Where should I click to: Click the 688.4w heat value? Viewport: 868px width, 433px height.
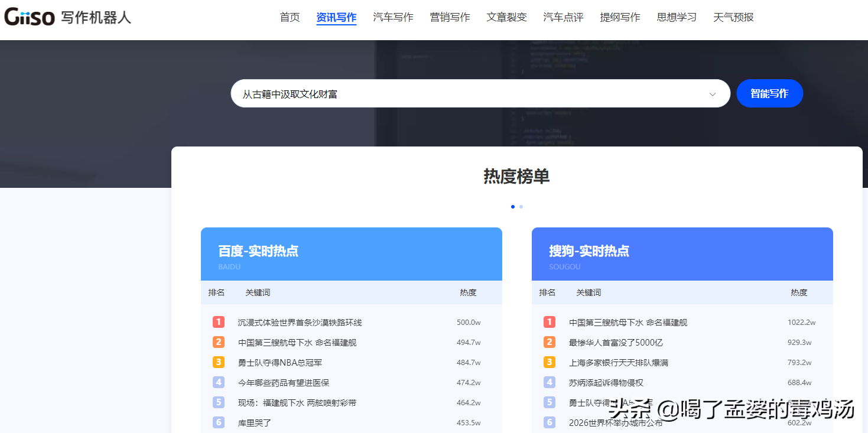(799, 383)
